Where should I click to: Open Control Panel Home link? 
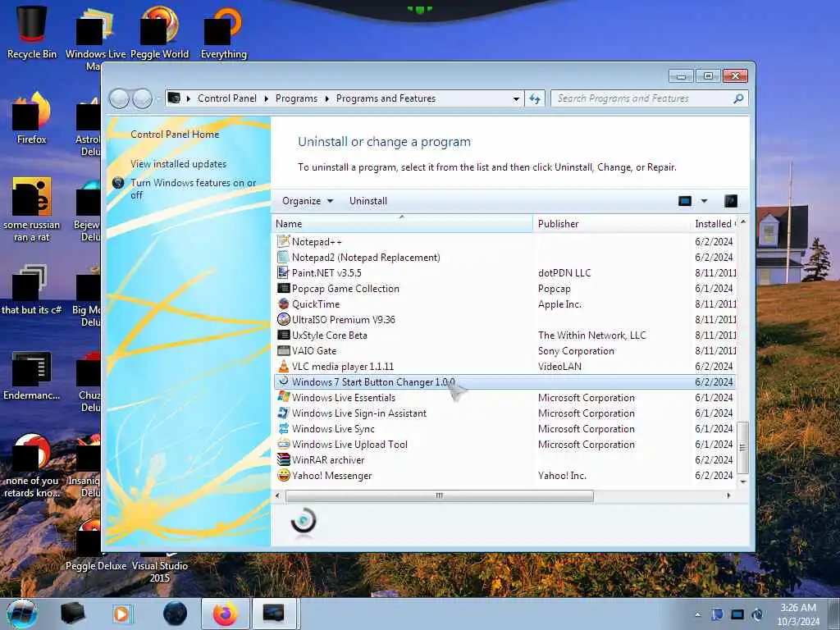coord(175,135)
